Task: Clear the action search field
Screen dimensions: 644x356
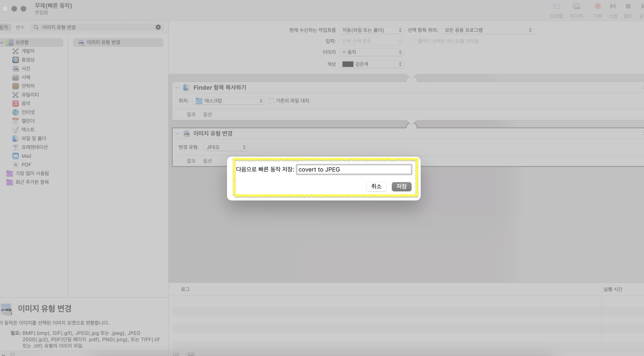Action: click(x=158, y=27)
